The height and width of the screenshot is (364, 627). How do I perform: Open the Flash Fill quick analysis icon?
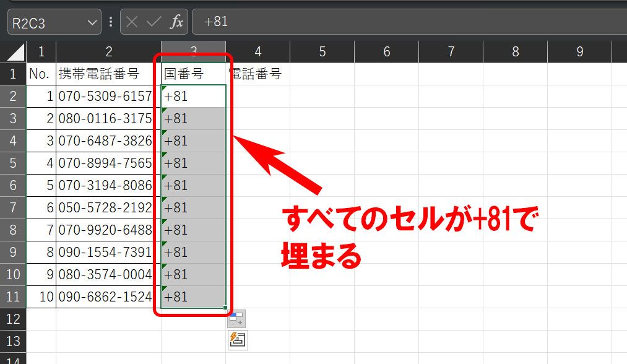coord(238,340)
